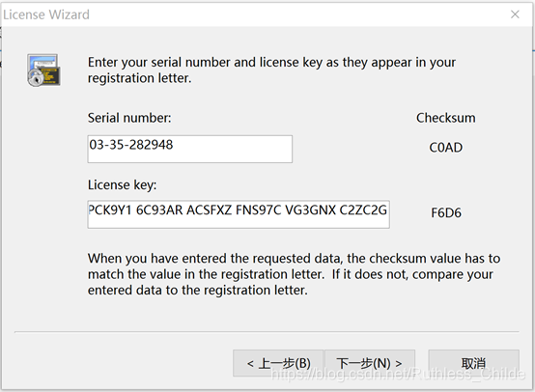Click the Checksum column heading
The width and height of the screenshot is (535, 392).
coord(445,118)
